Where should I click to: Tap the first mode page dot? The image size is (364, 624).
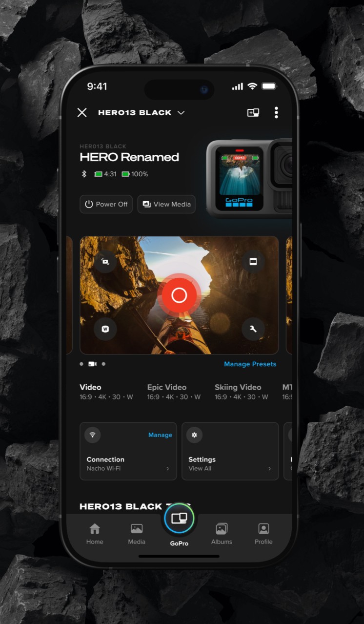[x=81, y=364]
